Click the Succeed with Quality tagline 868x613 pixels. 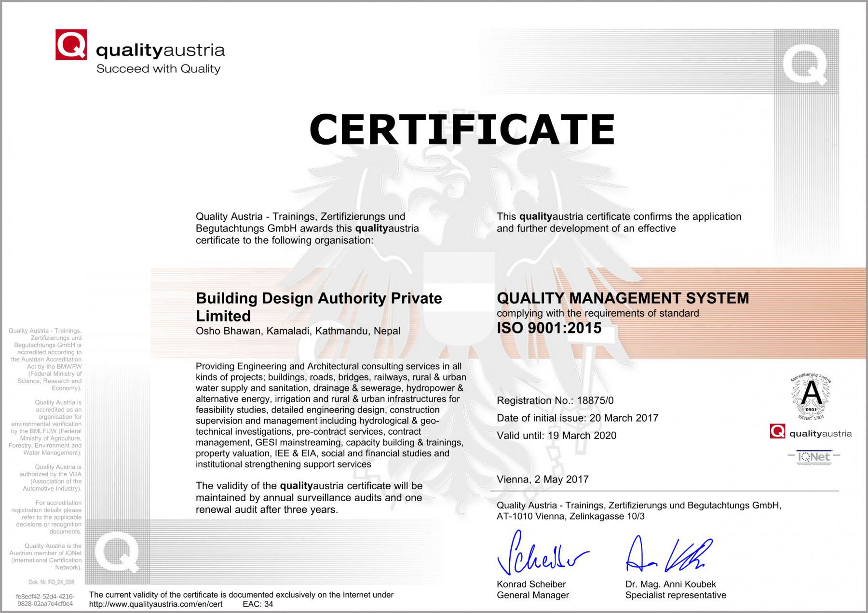pyautogui.click(x=158, y=69)
